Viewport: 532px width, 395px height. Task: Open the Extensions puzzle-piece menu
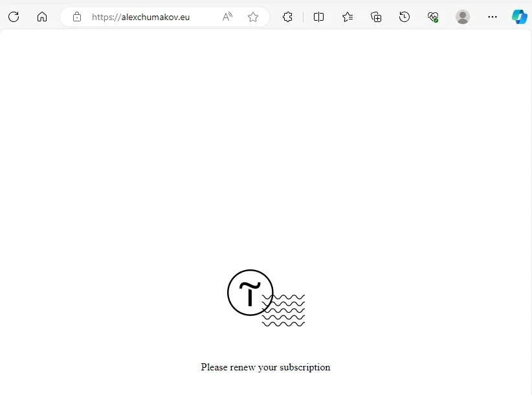click(287, 17)
